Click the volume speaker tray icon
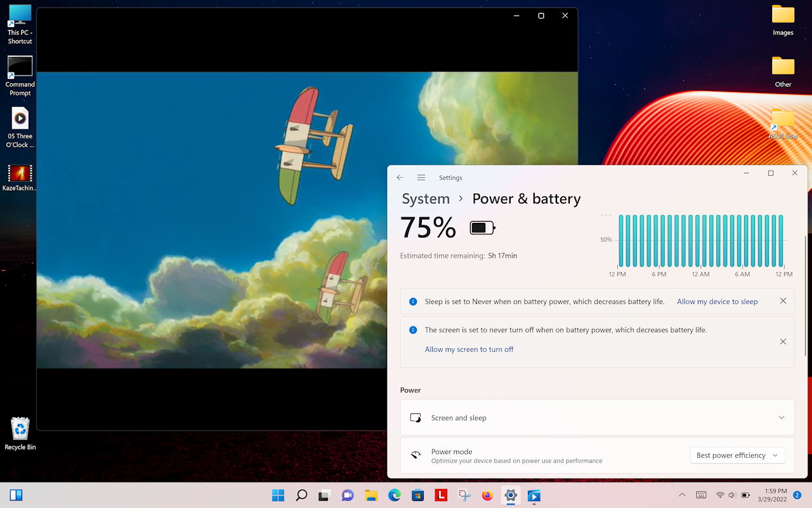 click(x=732, y=495)
